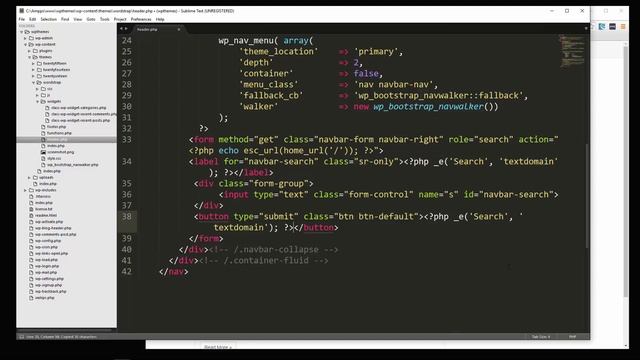This screenshot has width=640, height=360.
Task: Open readme.html in sidebar
Action: [x=46, y=216]
